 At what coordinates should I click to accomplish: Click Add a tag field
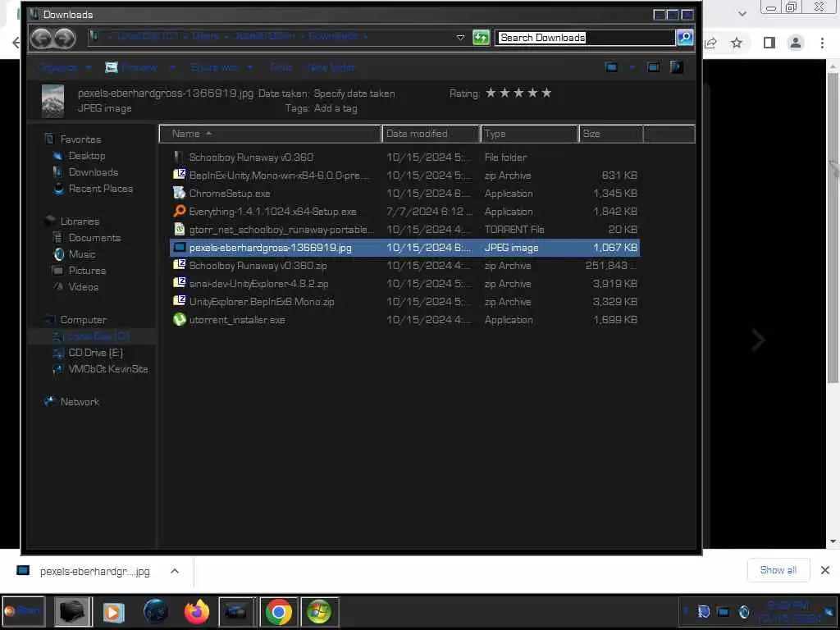336,108
